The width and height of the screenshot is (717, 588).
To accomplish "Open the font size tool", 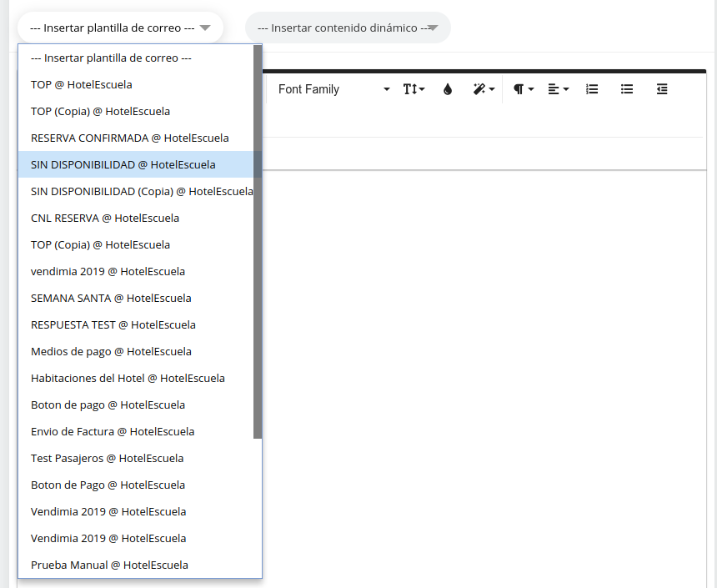I will point(414,89).
